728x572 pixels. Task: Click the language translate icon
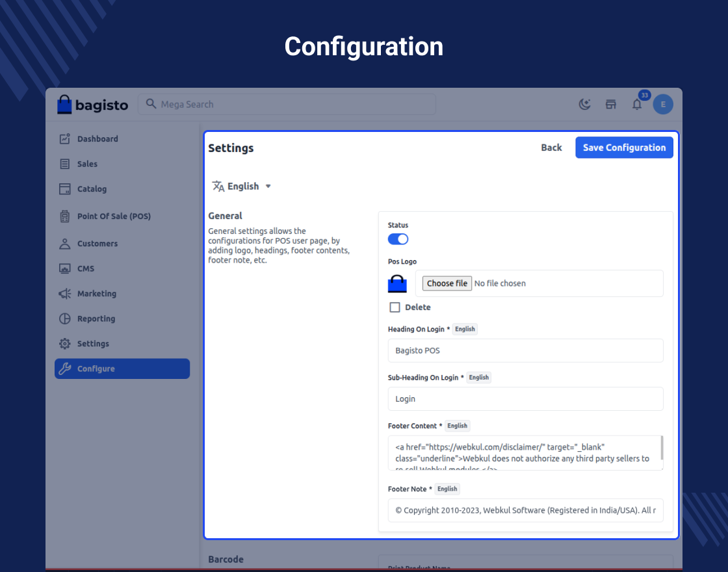(218, 187)
